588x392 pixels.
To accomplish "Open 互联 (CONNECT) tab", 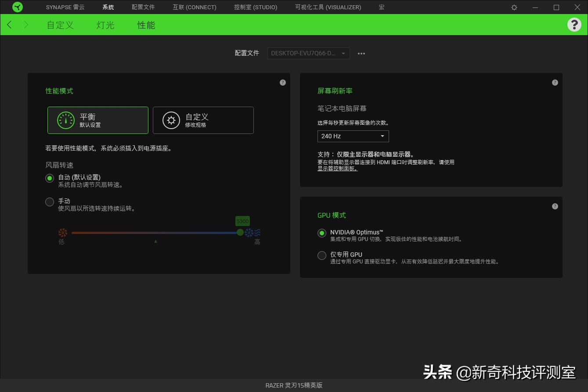I will 195,7.
